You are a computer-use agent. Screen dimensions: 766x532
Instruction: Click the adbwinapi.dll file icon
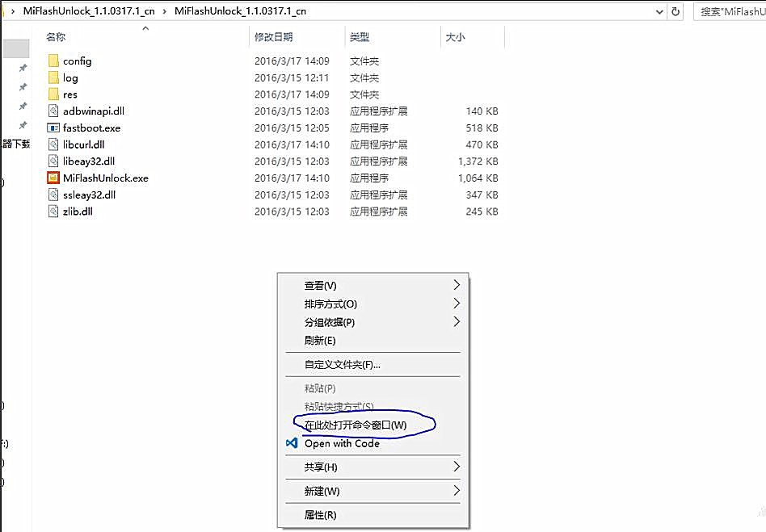point(54,111)
